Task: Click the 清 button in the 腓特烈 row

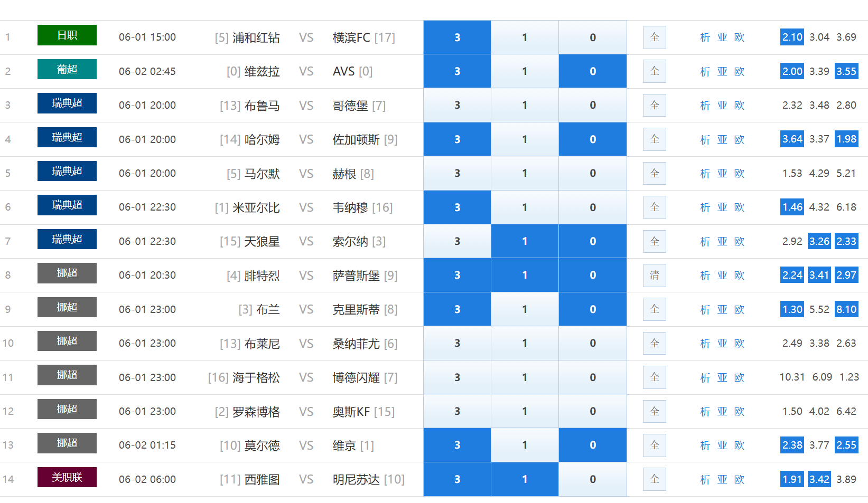Action: point(654,275)
